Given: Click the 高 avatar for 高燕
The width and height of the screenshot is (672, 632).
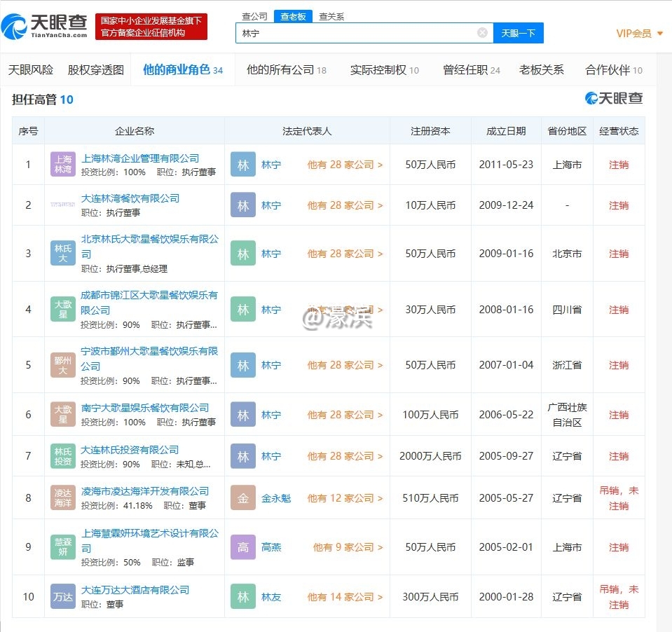Looking at the screenshot, I should pyautogui.click(x=243, y=547).
